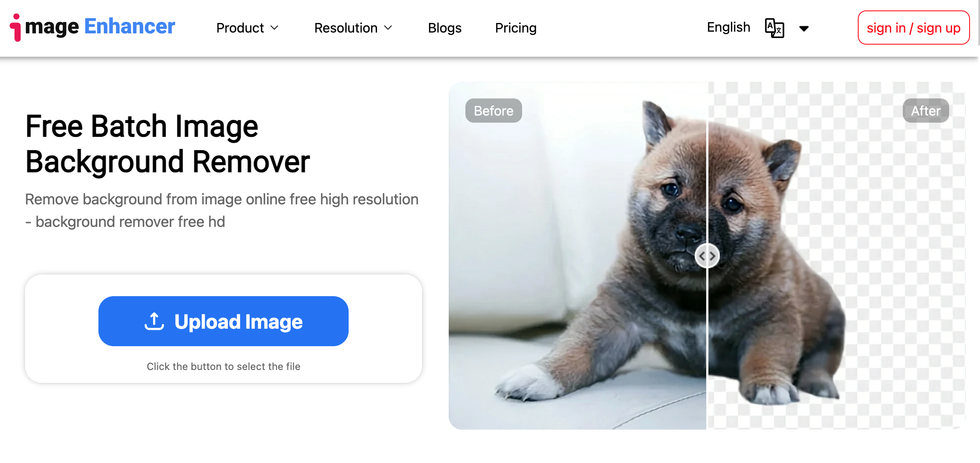Click the Blogs menu item
The width and height of the screenshot is (980, 463).
pyautogui.click(x=445, y=28)
